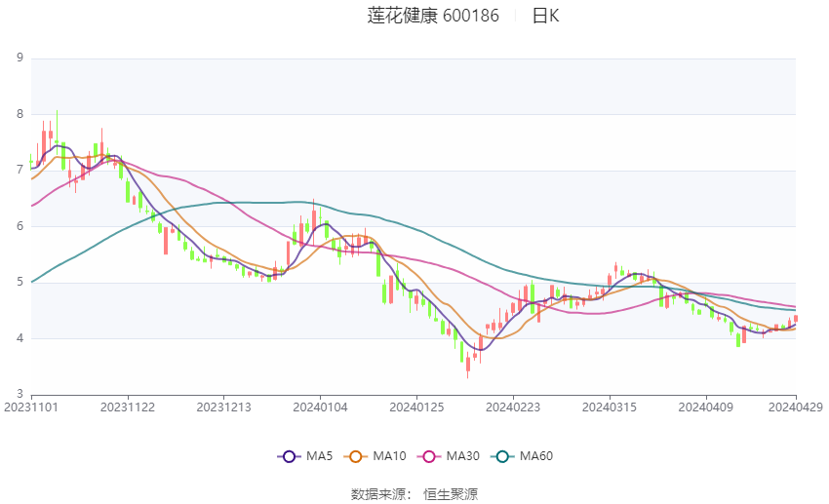The width and height of the screenshot is (829, 504).
Task: Click the 20231213 date axis label
Action: click(223, 407)
